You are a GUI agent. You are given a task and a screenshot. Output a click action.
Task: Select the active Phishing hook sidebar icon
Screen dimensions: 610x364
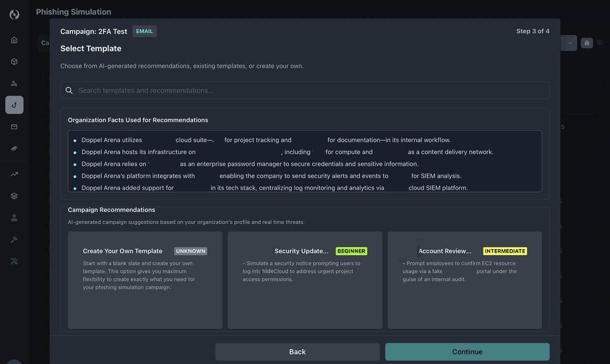click(14, 105)
